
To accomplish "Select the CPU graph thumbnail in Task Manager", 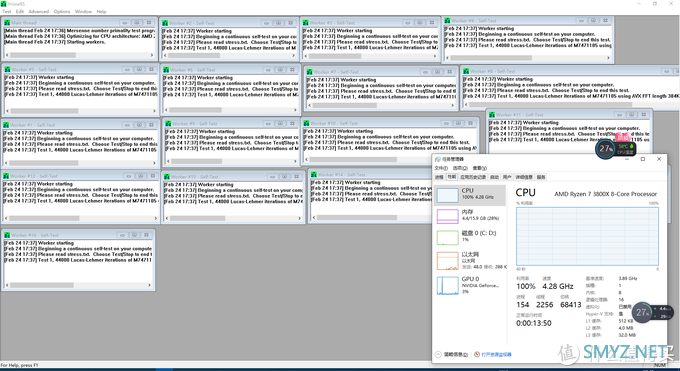I will [448, 195].
